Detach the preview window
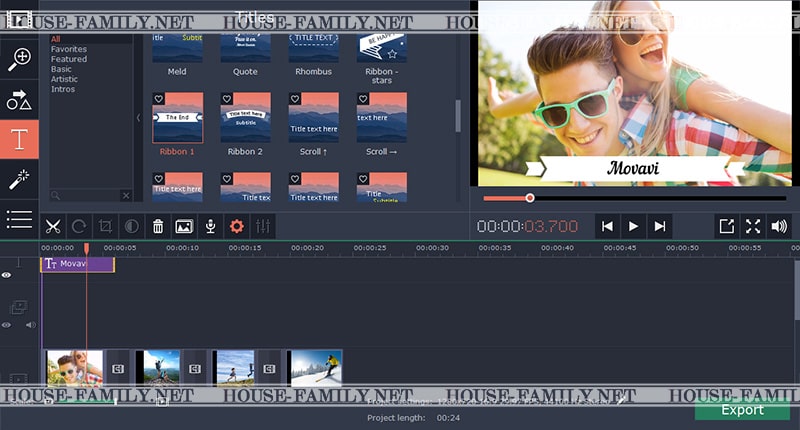This screenshot has height=430, width=800. pyautogui.click(x=727, y=226)
